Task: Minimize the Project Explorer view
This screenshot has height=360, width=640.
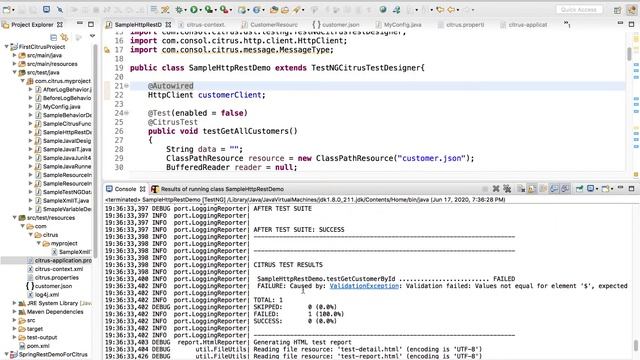Action: pos(80,24)
